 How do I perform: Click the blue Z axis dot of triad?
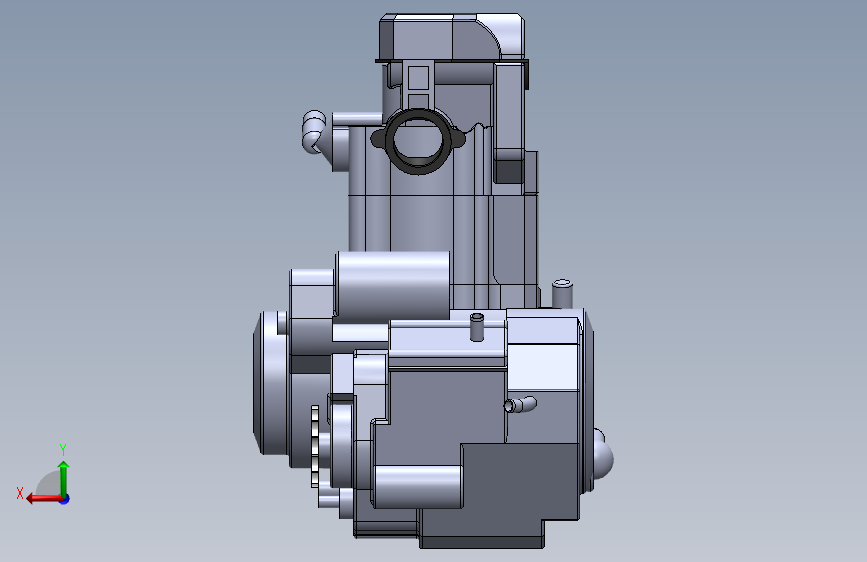(65, 499)
